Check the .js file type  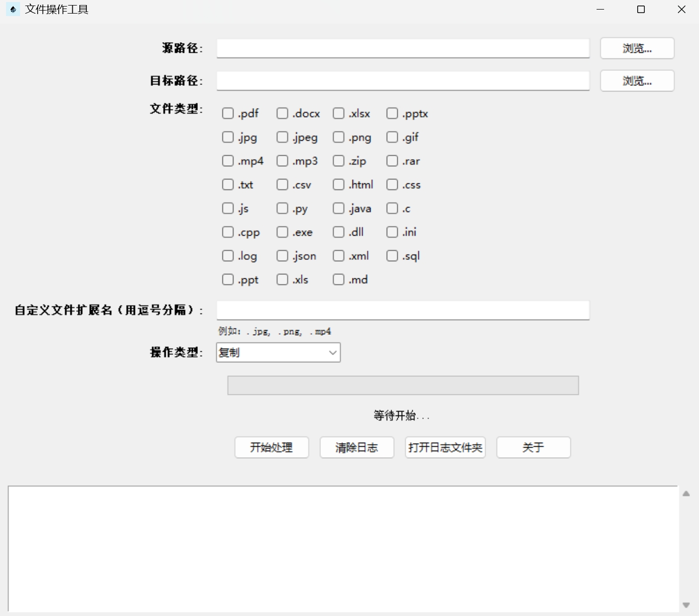[x=228, y=208]
